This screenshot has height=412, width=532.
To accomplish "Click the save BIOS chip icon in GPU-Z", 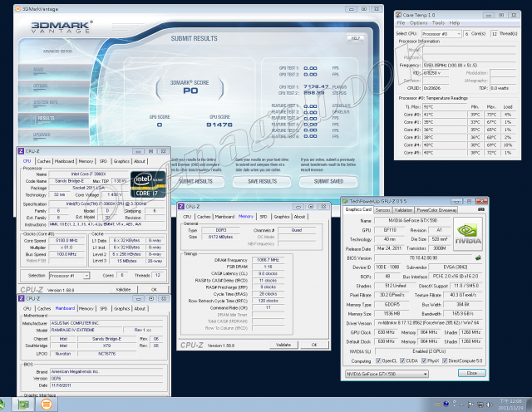I will [x=479, y=258].
